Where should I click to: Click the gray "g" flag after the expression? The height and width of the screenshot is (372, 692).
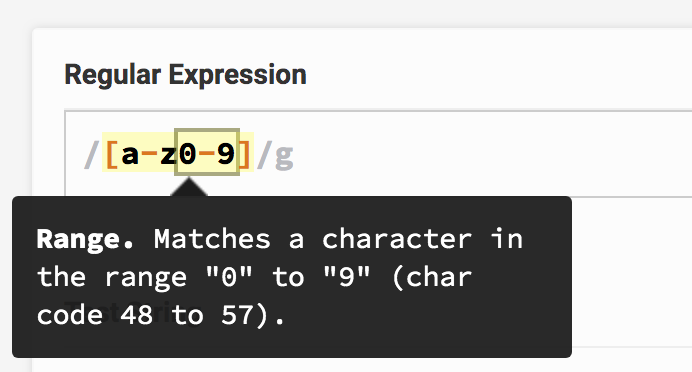point(284,158)
